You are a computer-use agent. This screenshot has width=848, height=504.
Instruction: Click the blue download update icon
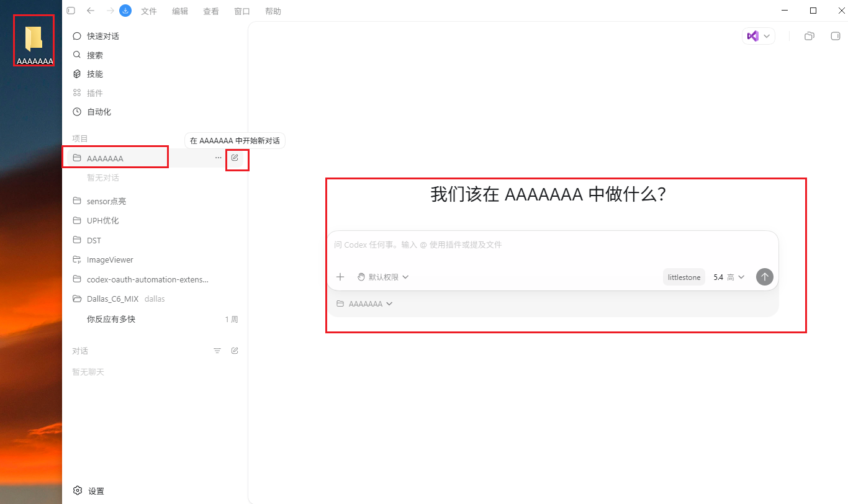point(125,11)
